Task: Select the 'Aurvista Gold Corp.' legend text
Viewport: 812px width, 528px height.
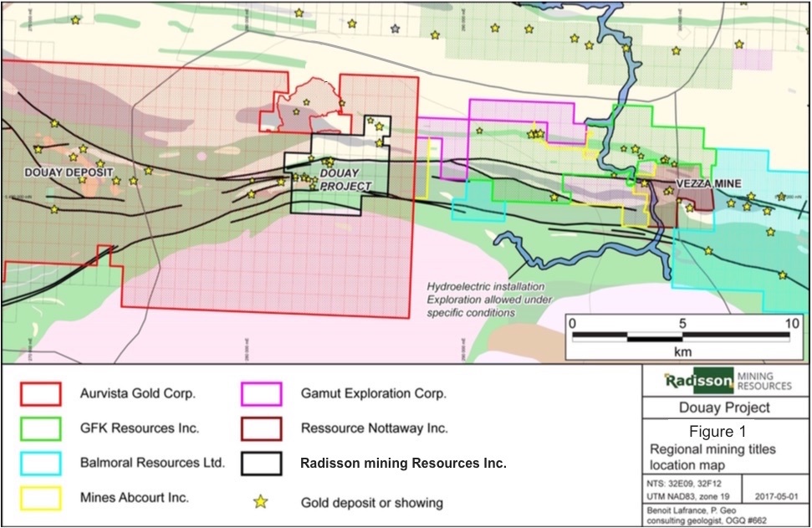Action: coord(138,394)
